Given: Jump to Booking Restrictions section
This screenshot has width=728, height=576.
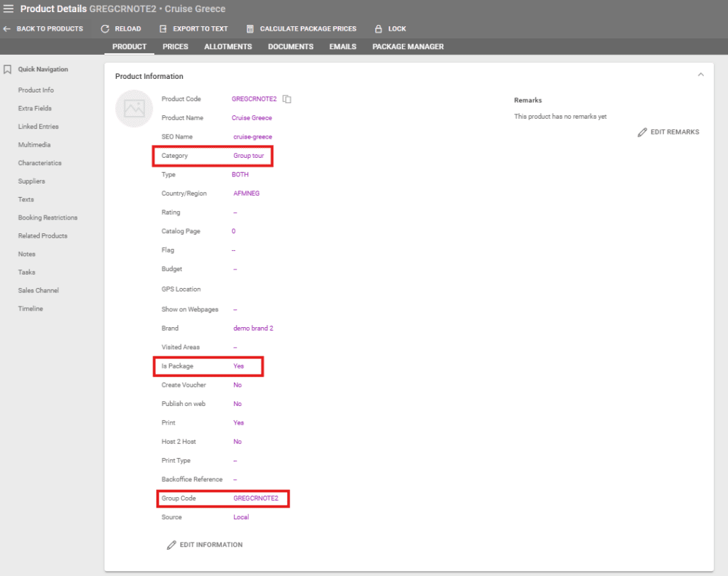Looking at the screenshot, I should click(48, 218).
